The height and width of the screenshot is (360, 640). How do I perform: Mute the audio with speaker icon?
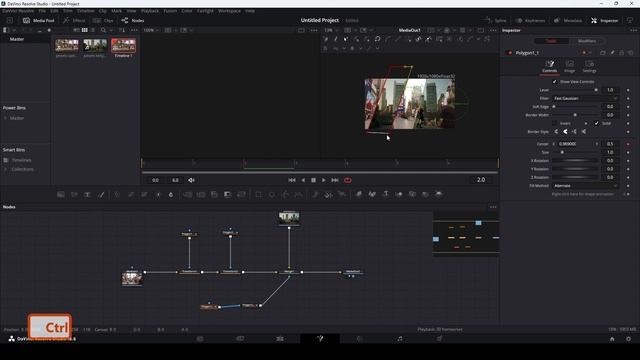191,180
